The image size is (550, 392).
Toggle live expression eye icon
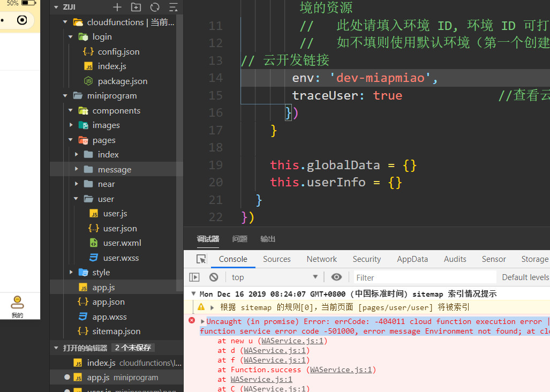click(336, 277)
